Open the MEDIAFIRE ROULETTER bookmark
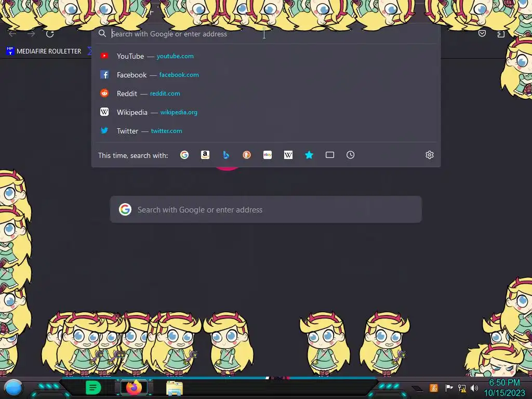 [x=44, y=51]
